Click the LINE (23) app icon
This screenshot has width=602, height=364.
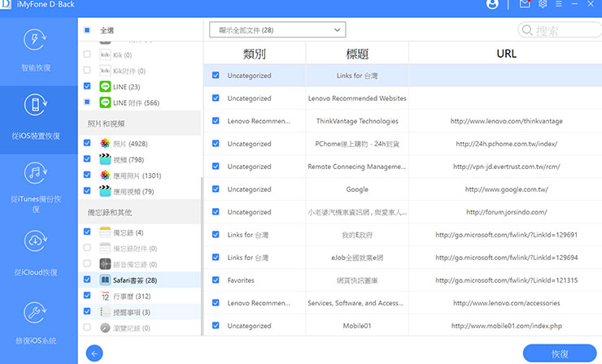tap(105, 87)
